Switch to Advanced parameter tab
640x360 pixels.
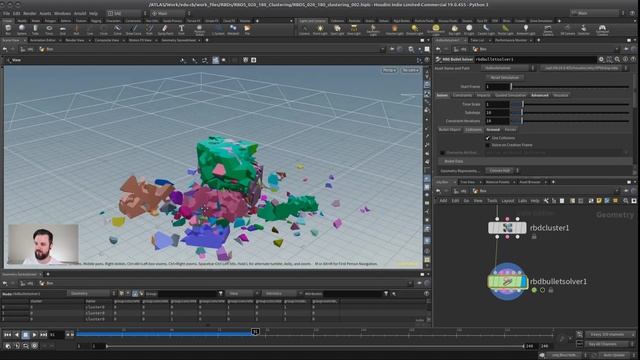tap(540, 96)
